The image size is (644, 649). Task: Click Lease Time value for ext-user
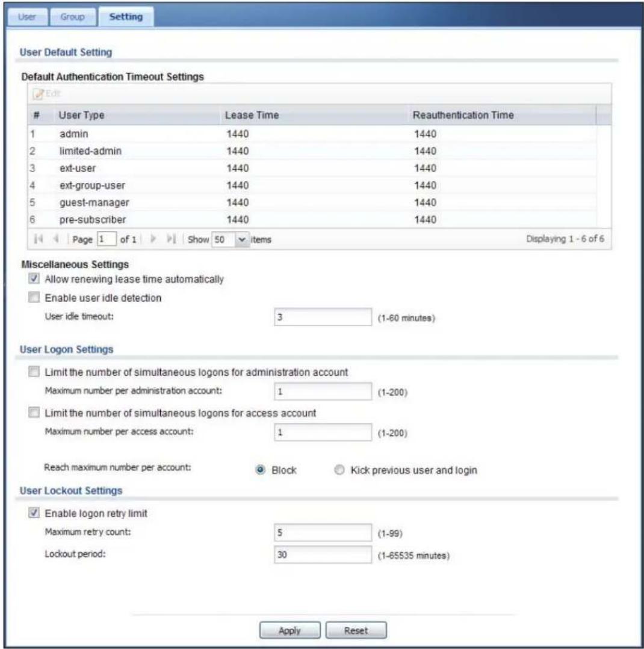coord(238,168)
